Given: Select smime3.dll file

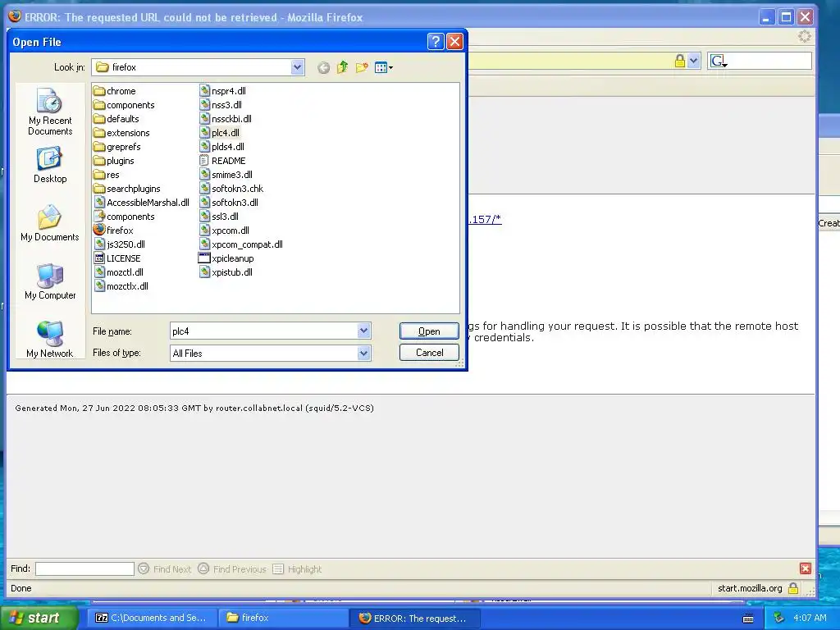Looking at the screenshot, I should click(226, 175).
